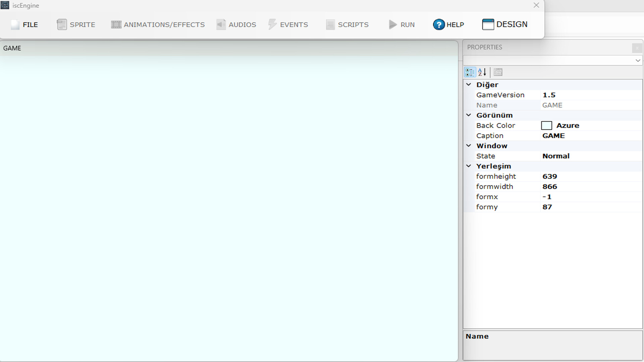Open the properties object selector dropdown
Image resolution: width=644 pixels, height=362 pixels.
[x=637, y=61]
